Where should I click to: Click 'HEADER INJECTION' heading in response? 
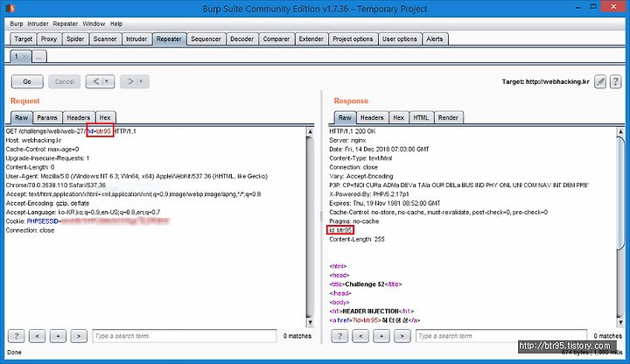[370, 311]
